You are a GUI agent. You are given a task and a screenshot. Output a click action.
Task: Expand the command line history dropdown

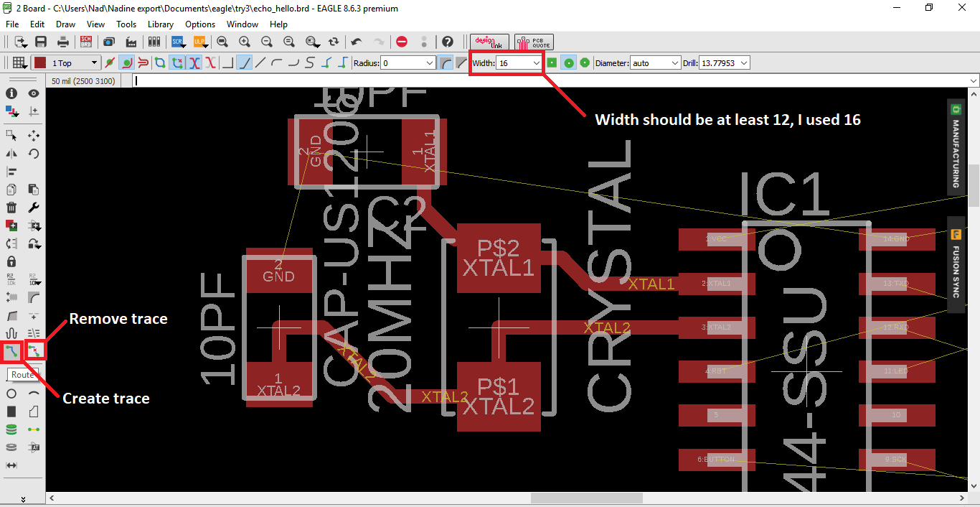pos(973,80)
